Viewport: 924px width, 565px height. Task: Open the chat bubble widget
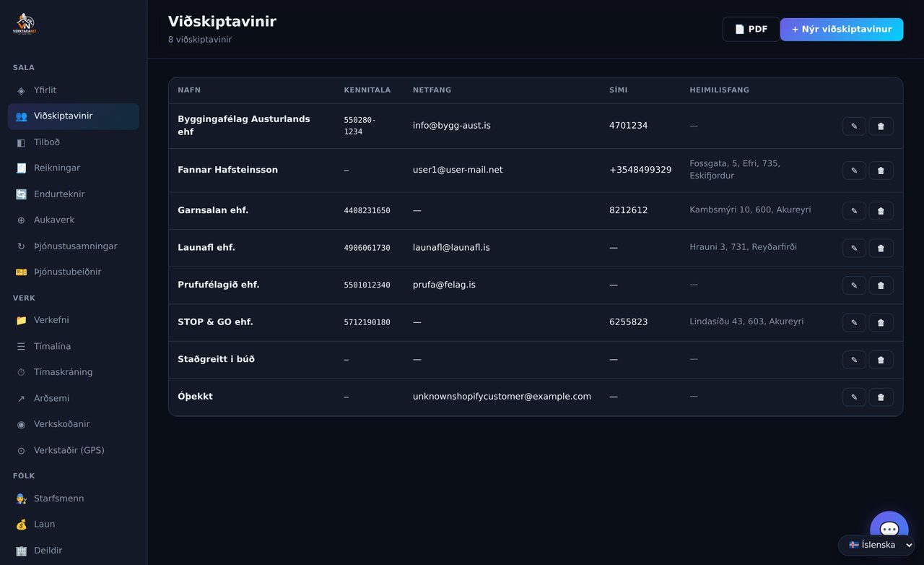pyautogui.click(x=889, y=530)
